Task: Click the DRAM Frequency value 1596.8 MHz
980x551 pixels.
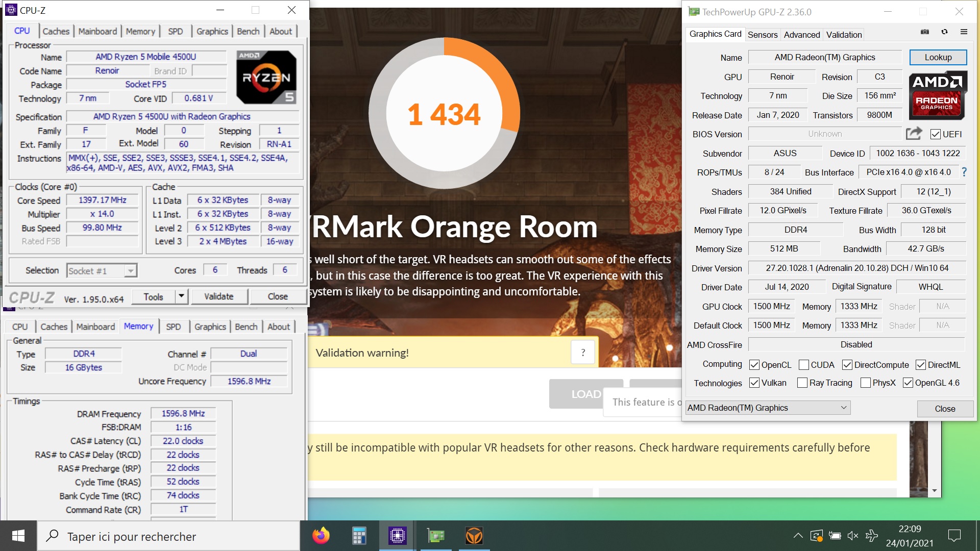Action: pyautogui.click(x=183, y=413)
